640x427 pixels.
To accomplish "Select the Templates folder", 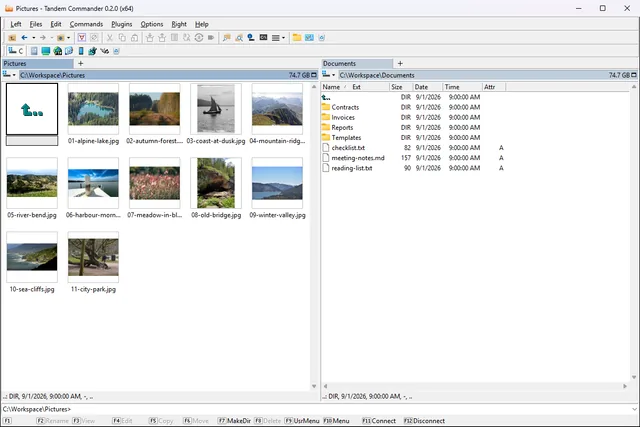I will (346, 138).
